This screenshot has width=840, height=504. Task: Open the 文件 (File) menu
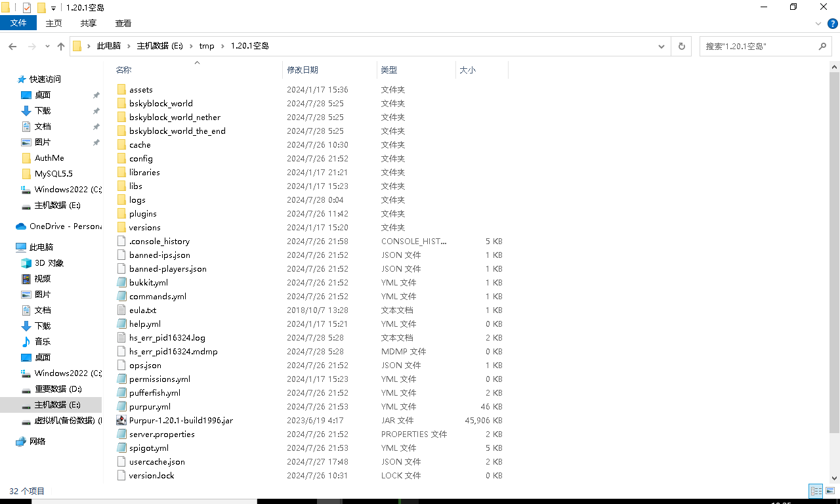click(x=18, y=23)
